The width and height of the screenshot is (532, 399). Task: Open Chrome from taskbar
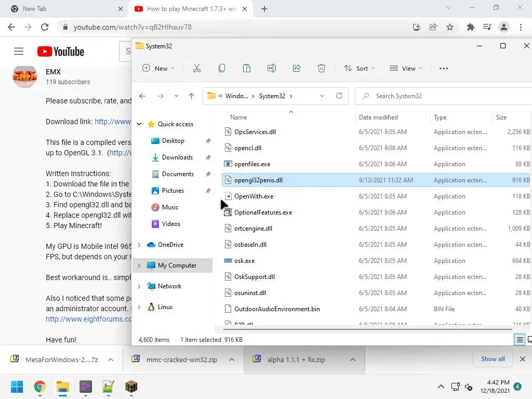pos(39,387)
